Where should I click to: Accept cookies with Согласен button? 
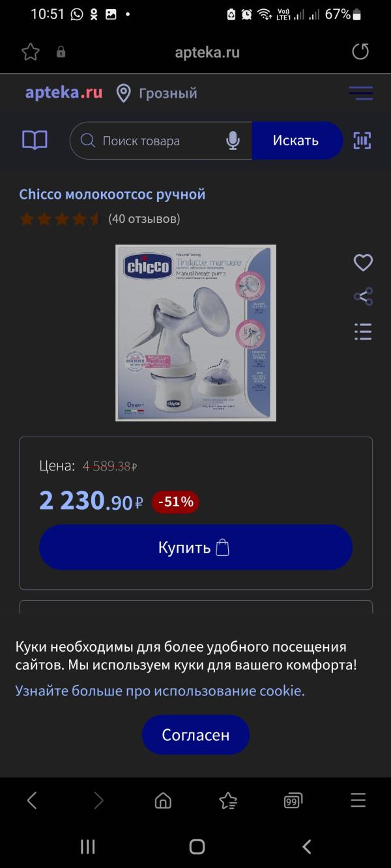[x=195, y=735]
